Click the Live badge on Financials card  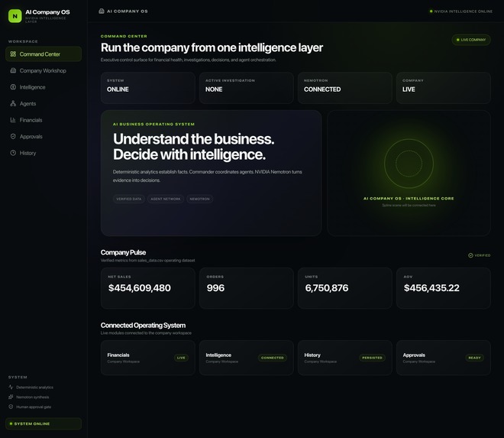pyautogui.click(x=181, y=358)
